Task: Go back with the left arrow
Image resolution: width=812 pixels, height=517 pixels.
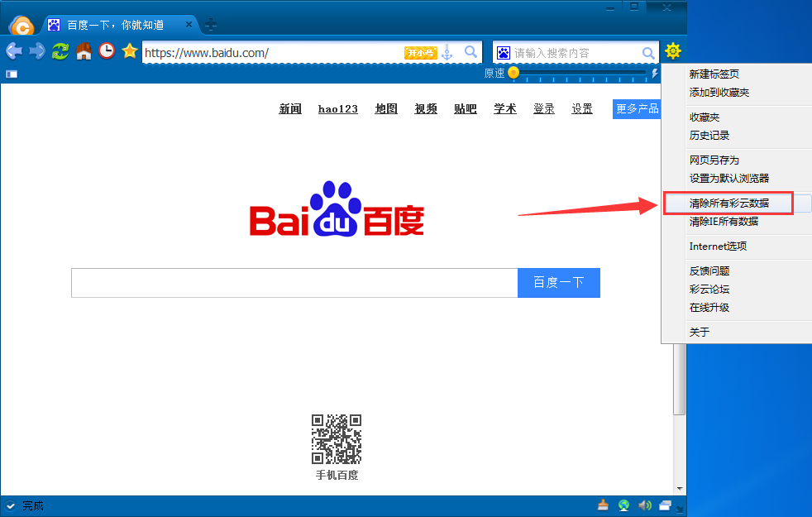Action: [x=14, y=51]
